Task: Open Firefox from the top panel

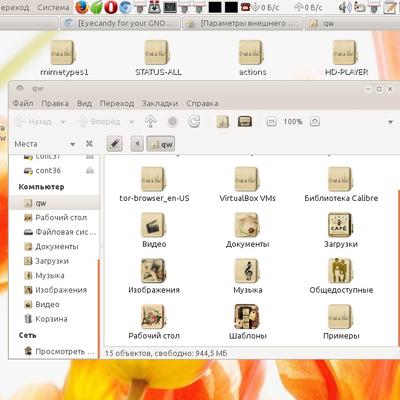Action: tap(82, 7)
